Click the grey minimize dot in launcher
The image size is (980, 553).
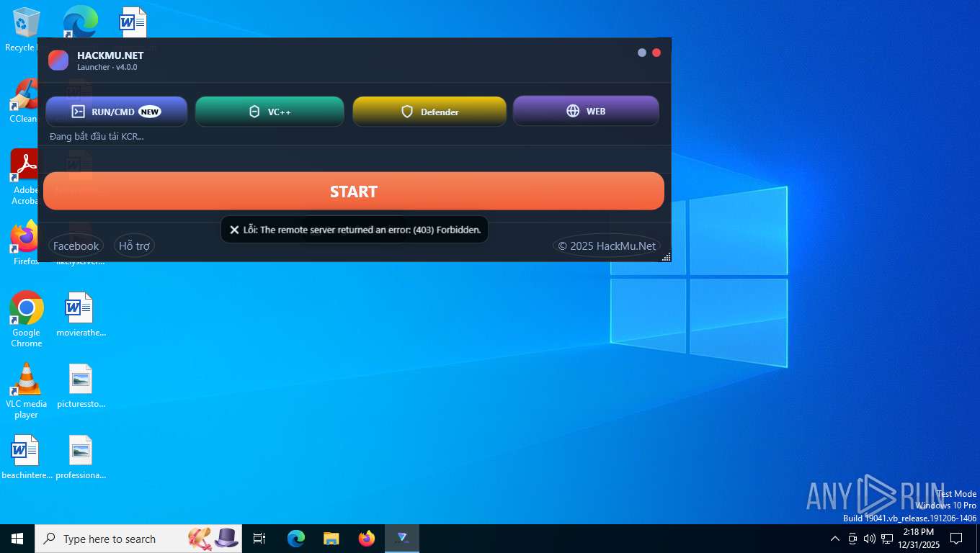pos(642,53)
